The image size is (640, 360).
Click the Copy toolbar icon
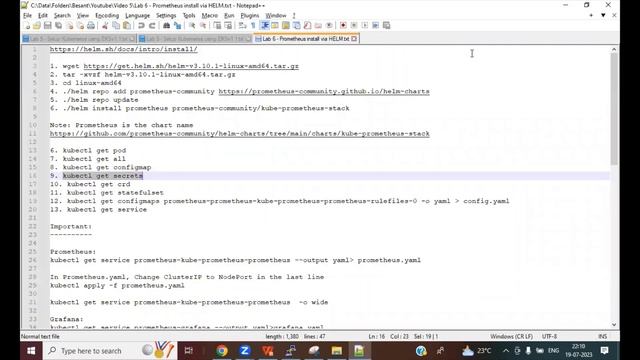(x=116, y=26)
